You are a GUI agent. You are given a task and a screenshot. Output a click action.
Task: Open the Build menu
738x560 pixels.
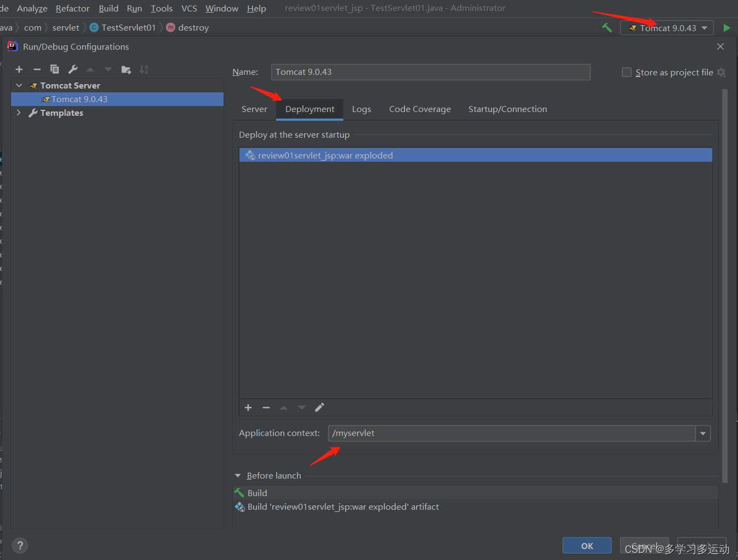(109, 8)
